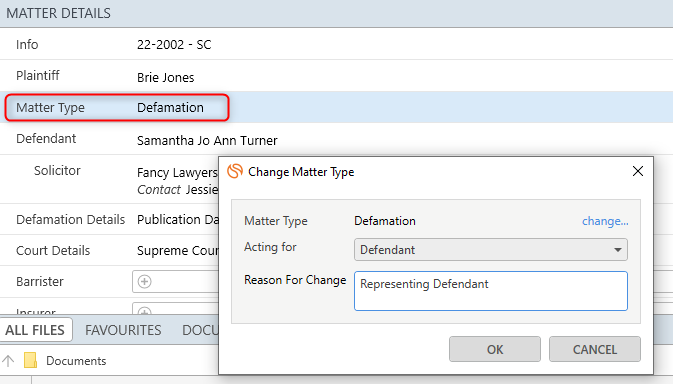Open the Acting for dropdown
673x384 pixels.
coord(491,250)
